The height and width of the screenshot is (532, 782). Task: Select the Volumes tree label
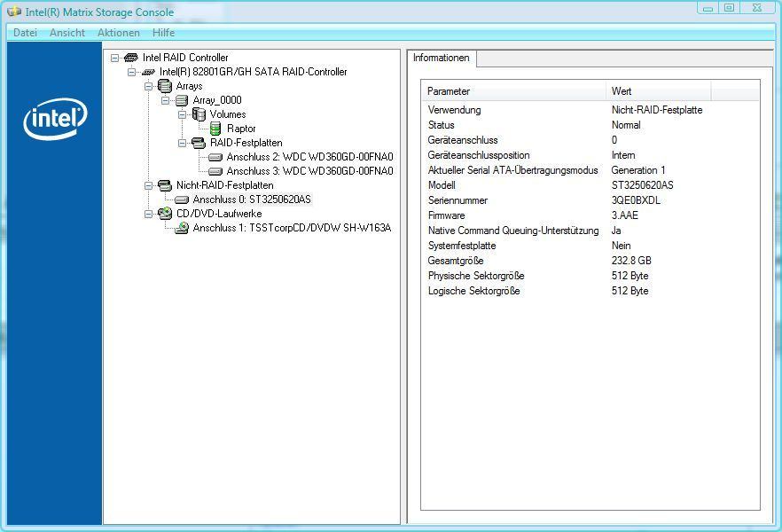[x=228, y=114]
